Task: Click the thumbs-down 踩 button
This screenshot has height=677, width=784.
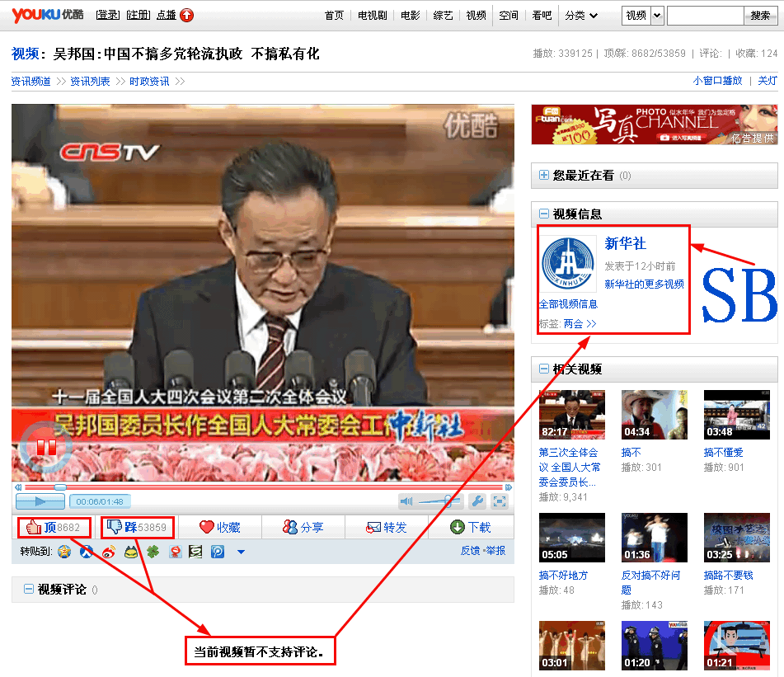Action: click(x=137, y=527)
